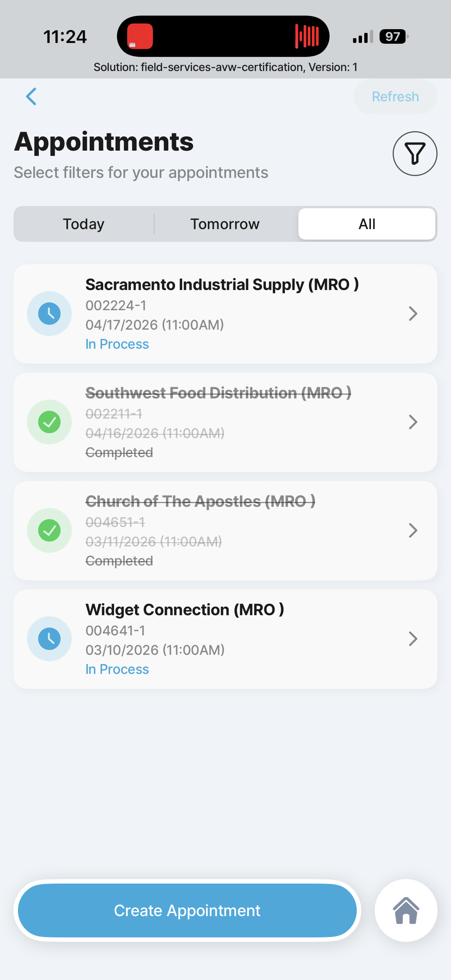Expand Sacramento Industrial Supply chevron
The image size is (451, 980).
413,314
